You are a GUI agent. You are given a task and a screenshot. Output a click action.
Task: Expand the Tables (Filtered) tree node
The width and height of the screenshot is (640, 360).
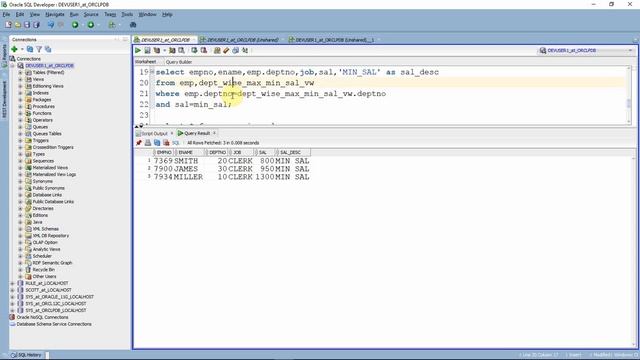pyautogui.click(x=20, y=73)
